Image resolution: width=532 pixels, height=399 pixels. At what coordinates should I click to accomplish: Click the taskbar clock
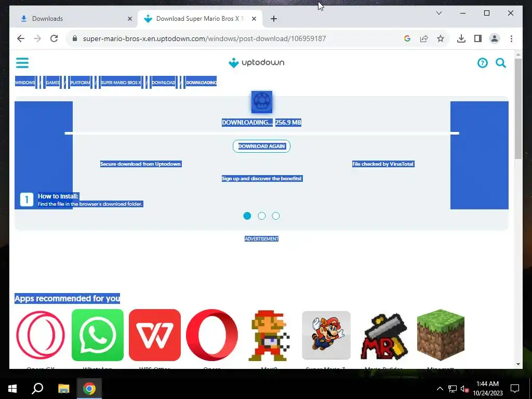point(487,389)
